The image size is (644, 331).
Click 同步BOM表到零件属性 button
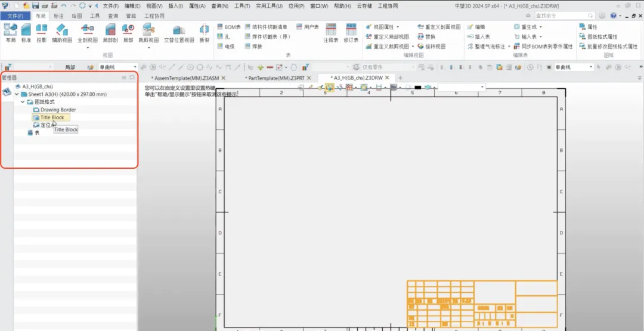(x=543, y=46)
